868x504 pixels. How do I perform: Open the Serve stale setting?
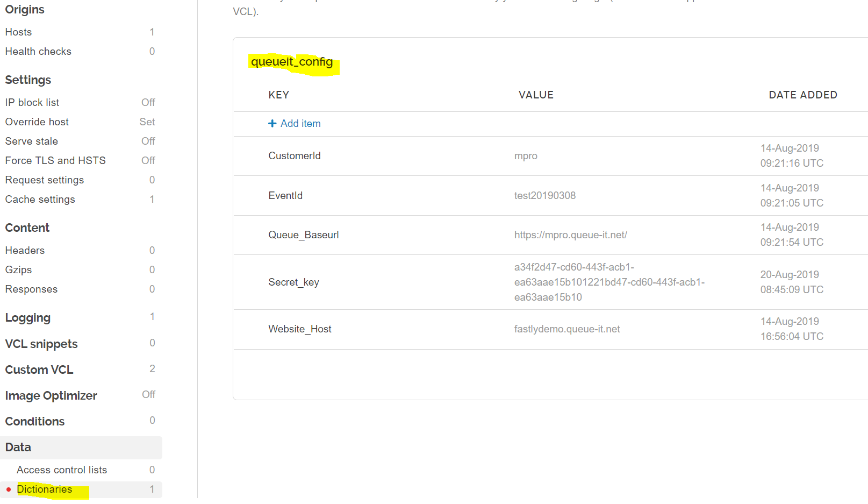(x=32, y=141)
